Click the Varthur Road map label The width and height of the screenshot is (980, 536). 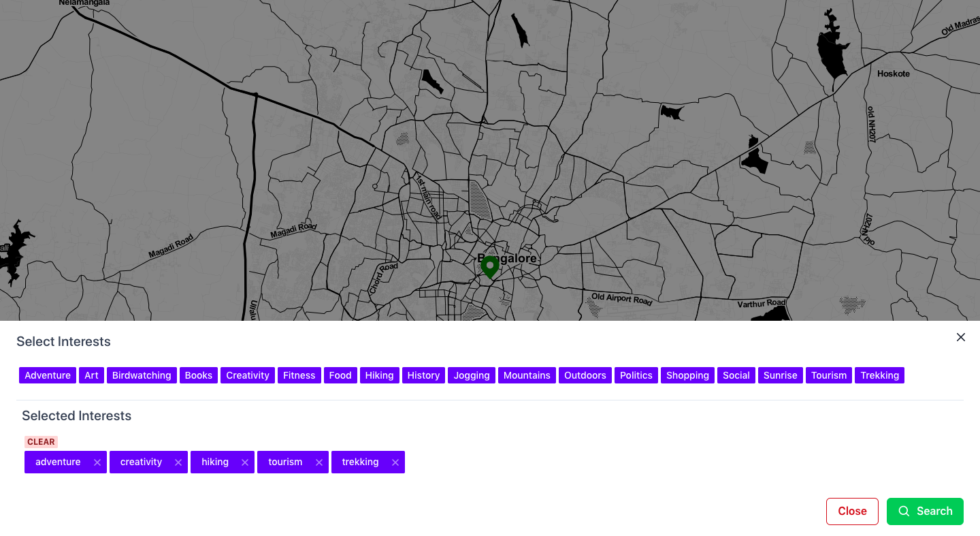coord(762,303)
